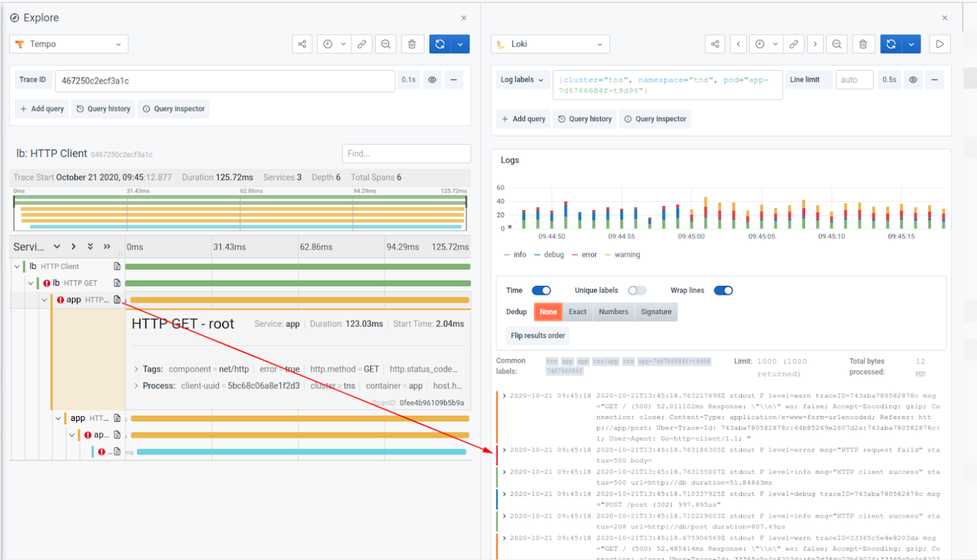Add query in Loki pane
977x560 pixels.
coord(523,119)
